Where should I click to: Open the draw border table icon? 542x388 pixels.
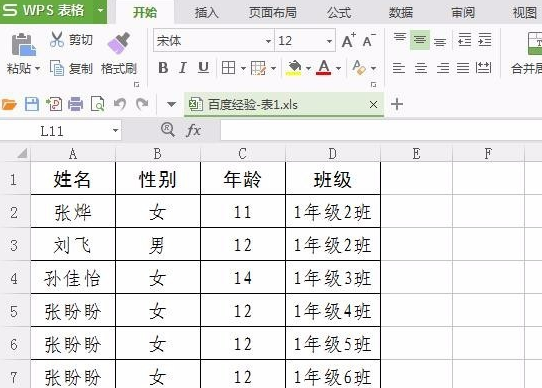click(258, 68)
